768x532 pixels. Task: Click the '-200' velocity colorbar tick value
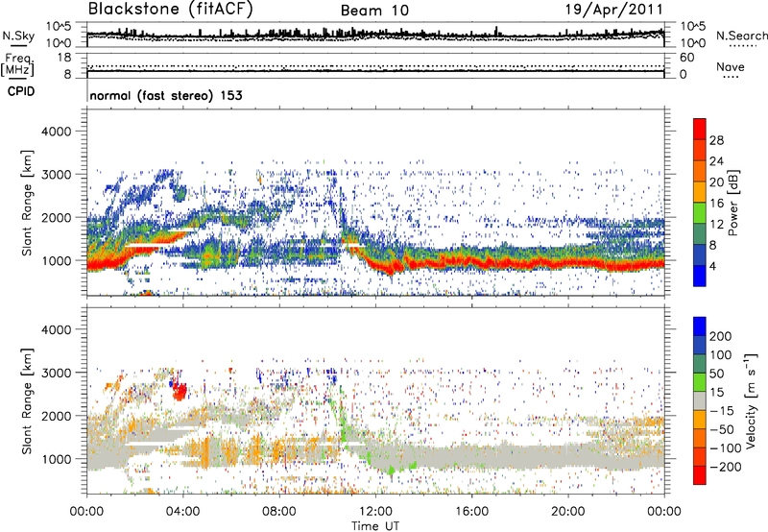pyautogui.click(x=725, y=467)
